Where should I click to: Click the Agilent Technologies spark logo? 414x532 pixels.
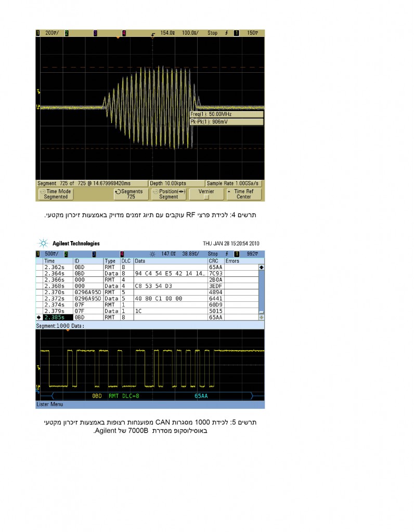(43, 243)
